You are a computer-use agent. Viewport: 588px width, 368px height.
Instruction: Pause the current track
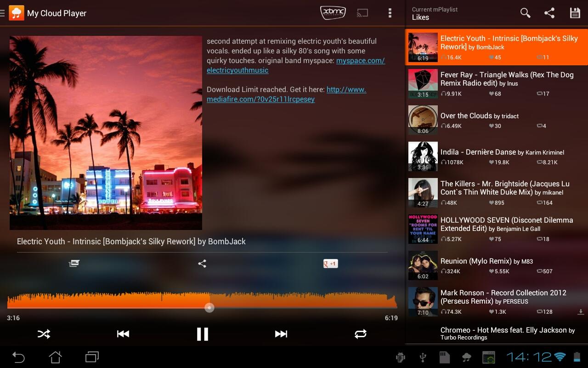(203, 334)
